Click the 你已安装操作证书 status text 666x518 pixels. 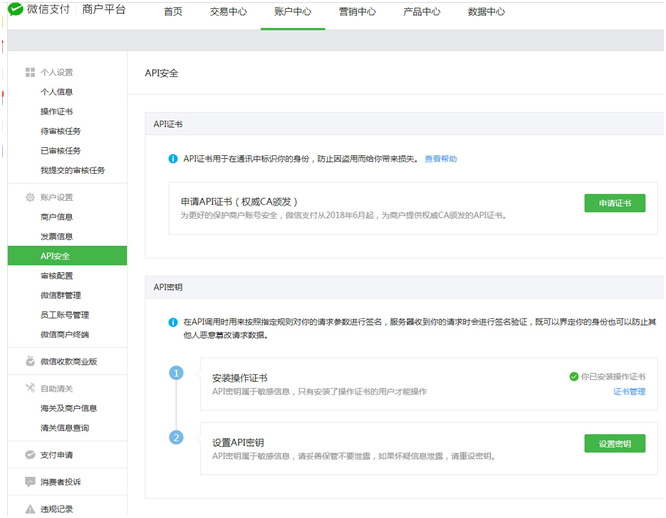[613, 376]
